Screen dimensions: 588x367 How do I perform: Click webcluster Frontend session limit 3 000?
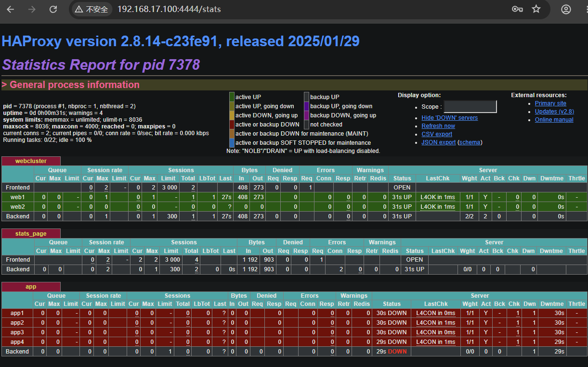pos(169,188)
